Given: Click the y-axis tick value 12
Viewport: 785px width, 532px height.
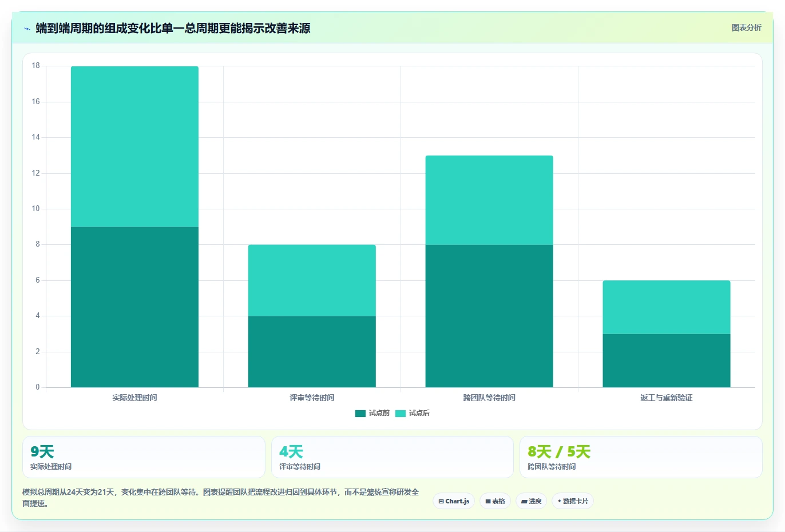Looking at the screenshot, I should [36, 173].
